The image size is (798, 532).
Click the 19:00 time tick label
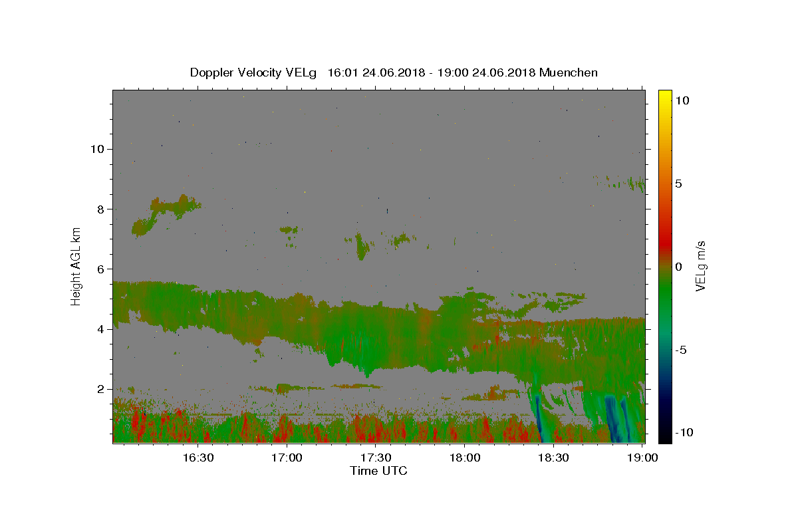pos(642,458)
